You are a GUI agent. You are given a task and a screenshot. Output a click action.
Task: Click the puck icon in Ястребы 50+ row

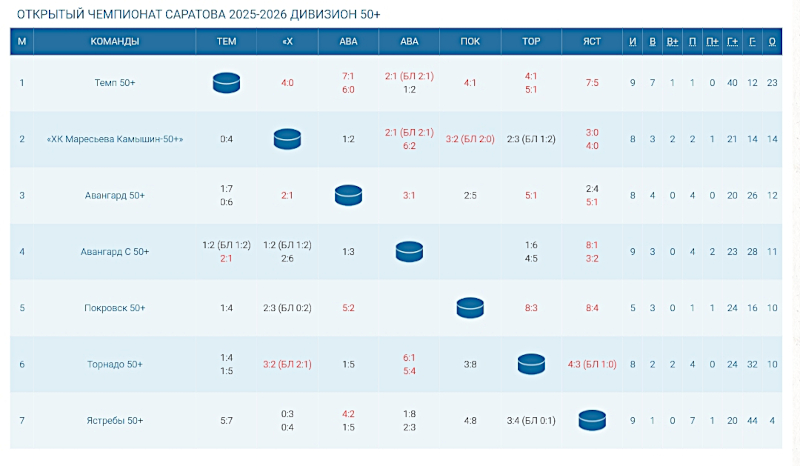592,420
